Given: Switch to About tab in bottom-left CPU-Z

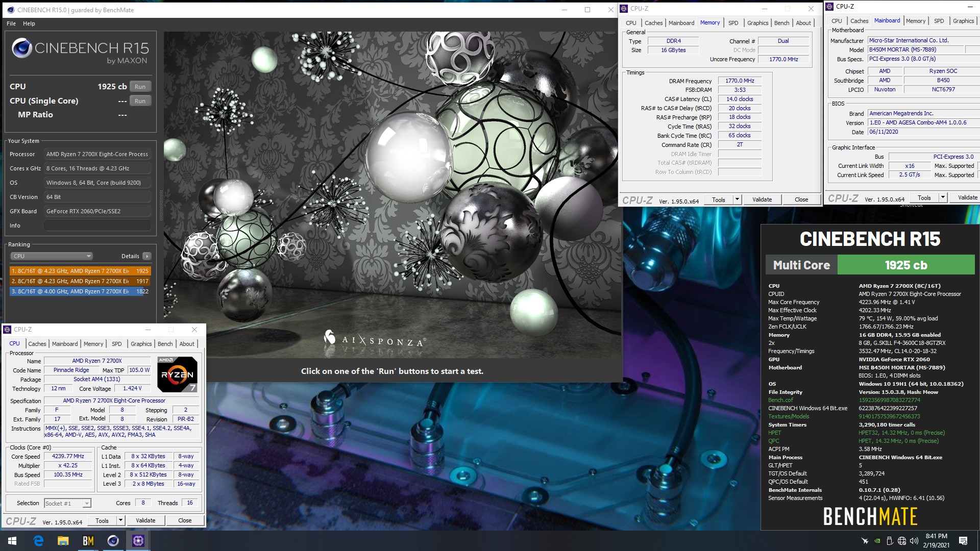Looking at the screenshot, I should click(x=187, y=344).
